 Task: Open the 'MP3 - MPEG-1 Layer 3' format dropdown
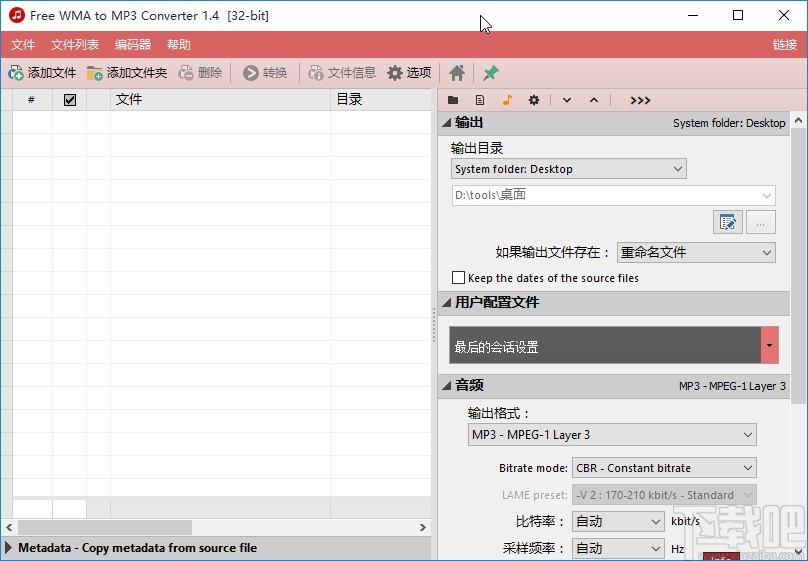(612, 435)
